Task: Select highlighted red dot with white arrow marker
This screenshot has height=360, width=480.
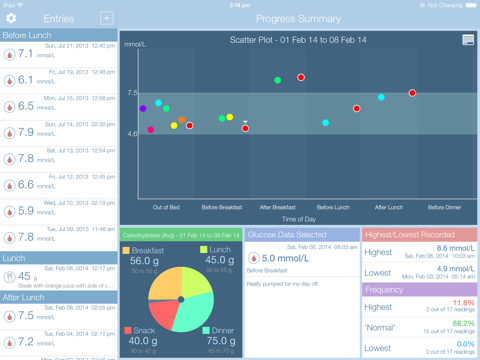Action: pyautogui.click(x=245, y=128)
